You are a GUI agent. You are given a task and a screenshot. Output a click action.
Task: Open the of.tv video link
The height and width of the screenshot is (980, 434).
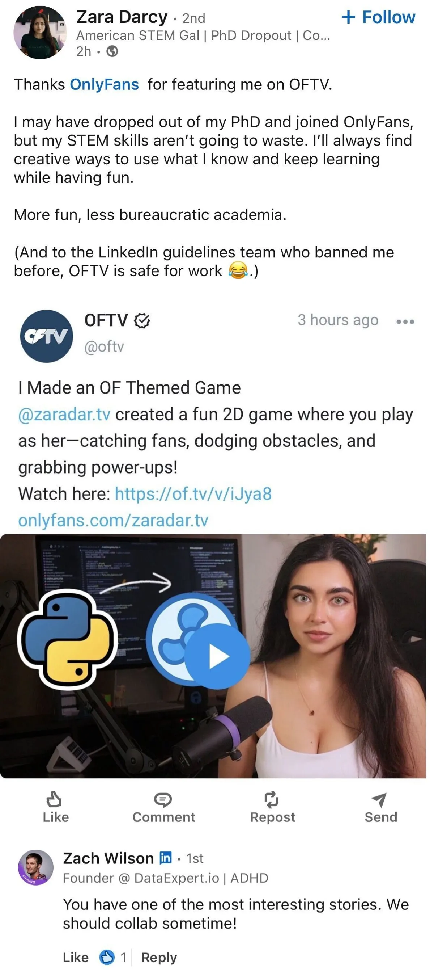pyautogui.click(x=193, y=494)
